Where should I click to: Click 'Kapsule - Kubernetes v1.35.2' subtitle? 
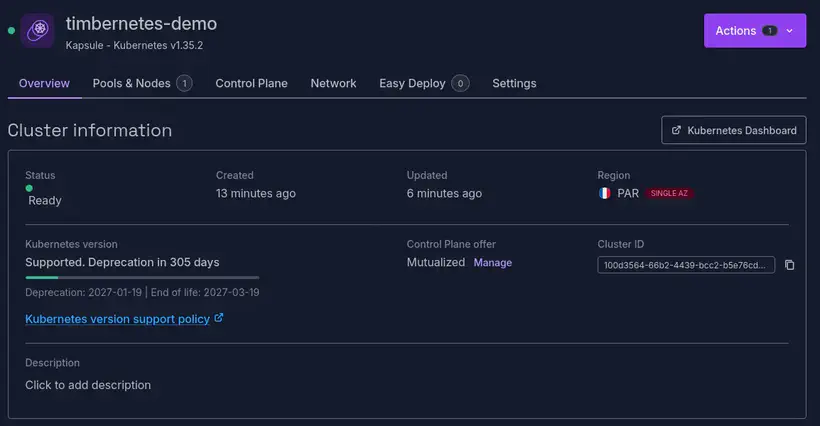pyautogui.click(x=134, y=45)
